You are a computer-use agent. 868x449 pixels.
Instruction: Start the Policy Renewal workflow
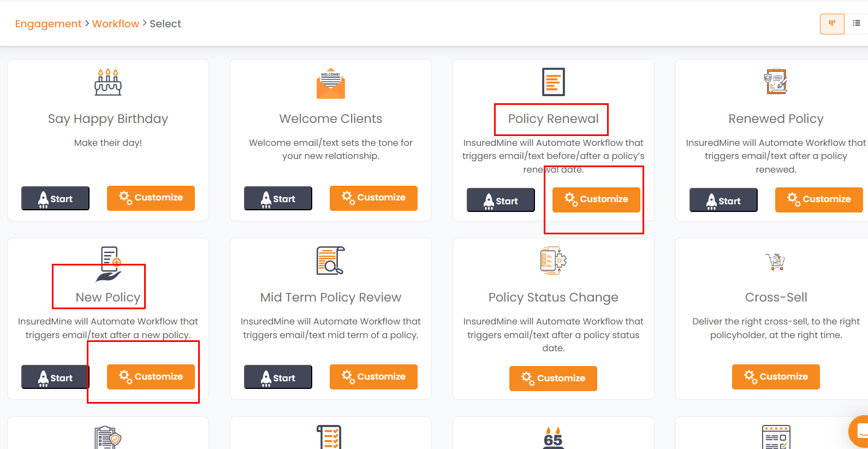click(x=501, y=200)
